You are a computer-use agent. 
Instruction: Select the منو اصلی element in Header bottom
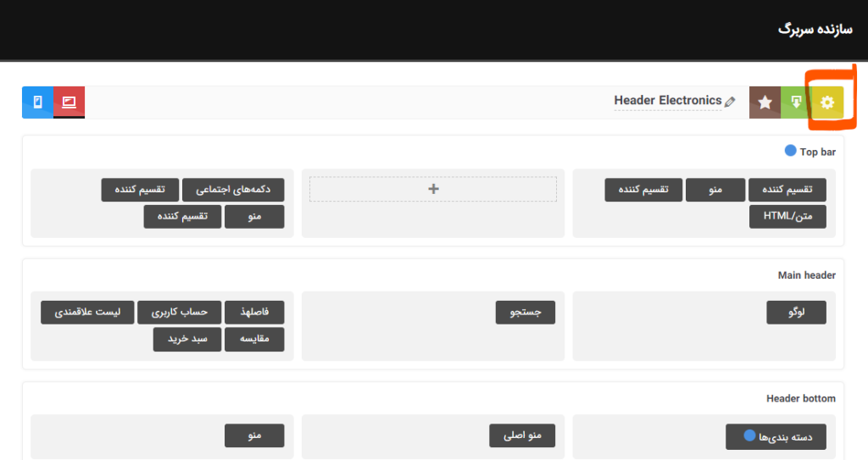(x=522, y=435)
